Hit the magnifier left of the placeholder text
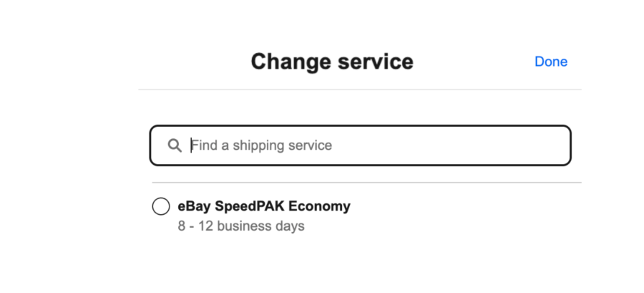The height and width of the screenshot is (293, 644). 175,145
